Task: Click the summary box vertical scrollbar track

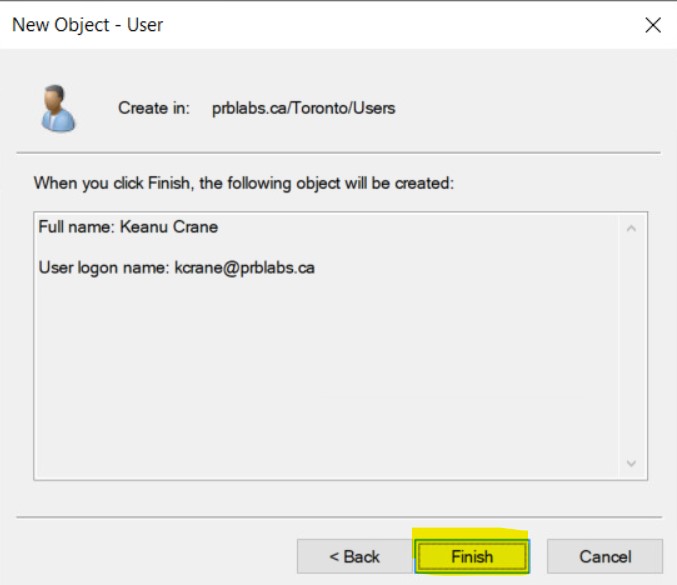Action: 630,346
